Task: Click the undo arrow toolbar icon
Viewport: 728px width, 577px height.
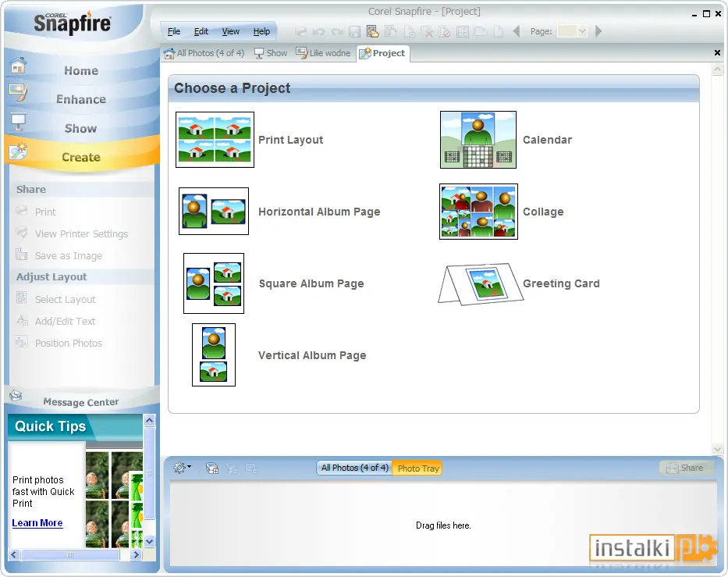Action: pos(318,31)
